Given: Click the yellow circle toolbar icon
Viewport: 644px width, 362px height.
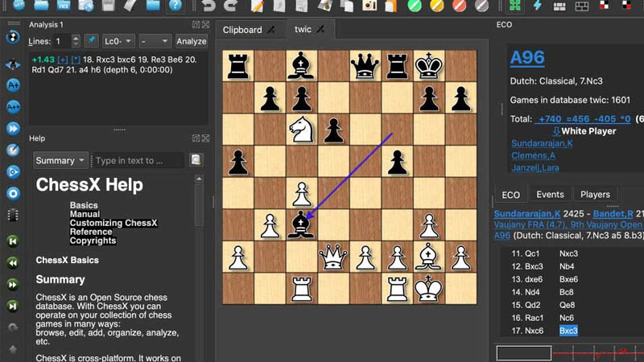Looking at the screenshot, I should 436,6.
